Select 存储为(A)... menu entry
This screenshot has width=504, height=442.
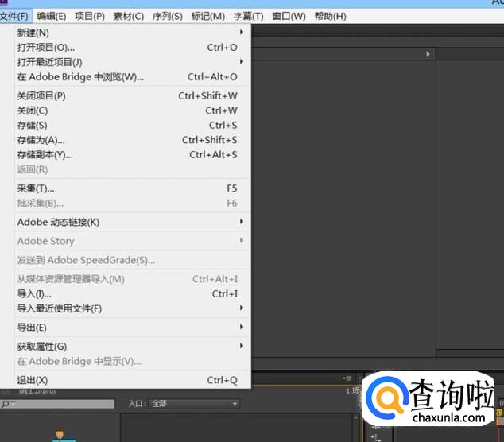click(x=132, y=140)
